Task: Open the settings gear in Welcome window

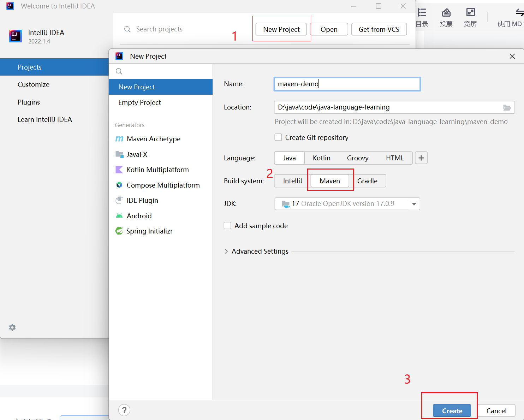Action: tap(12, 327)
